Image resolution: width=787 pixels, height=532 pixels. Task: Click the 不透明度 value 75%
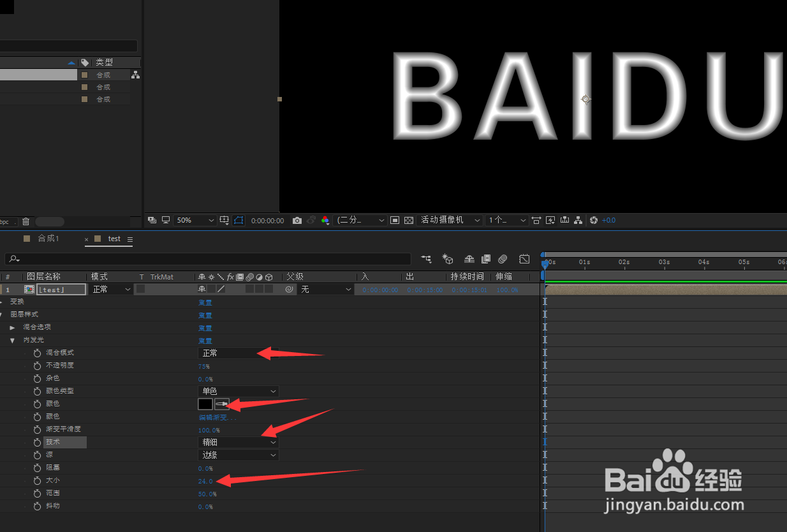[x=204, y=366]
